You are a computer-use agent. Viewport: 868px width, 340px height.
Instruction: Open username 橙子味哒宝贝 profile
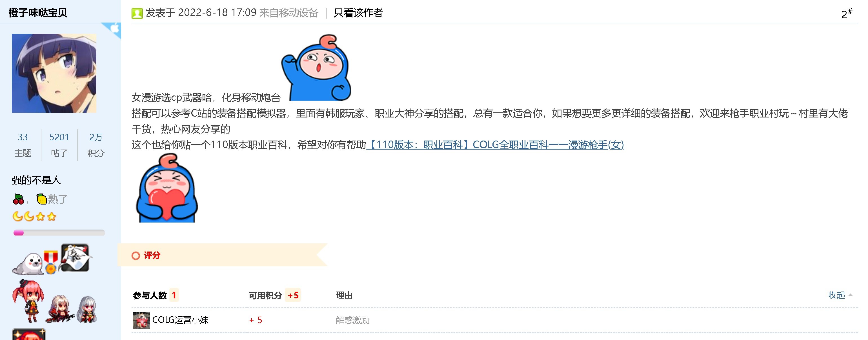point(38,13)
